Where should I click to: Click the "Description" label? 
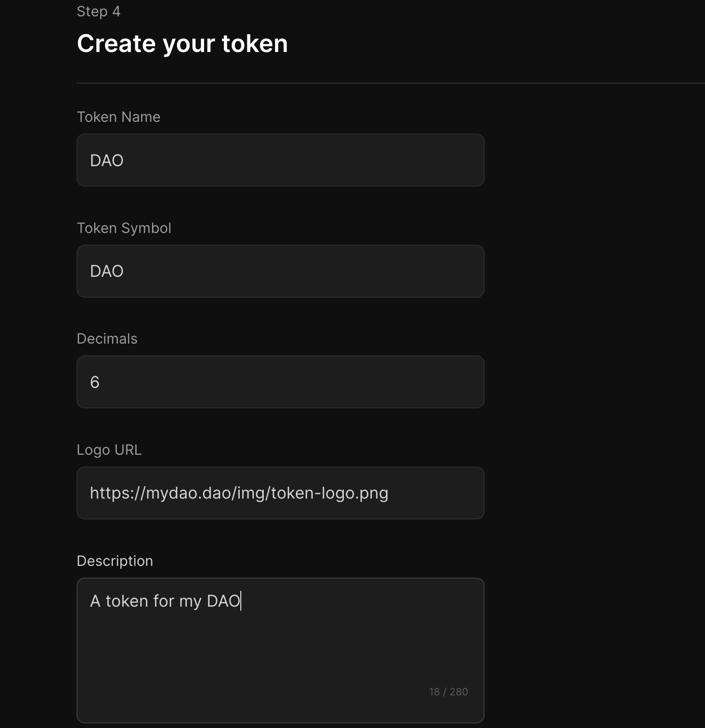115,561
